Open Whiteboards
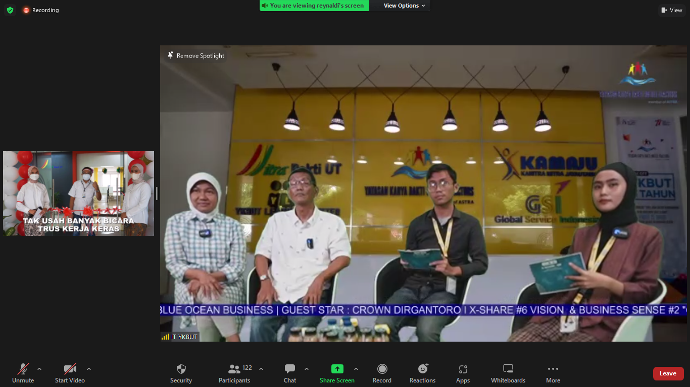 [x=508, y=373]
